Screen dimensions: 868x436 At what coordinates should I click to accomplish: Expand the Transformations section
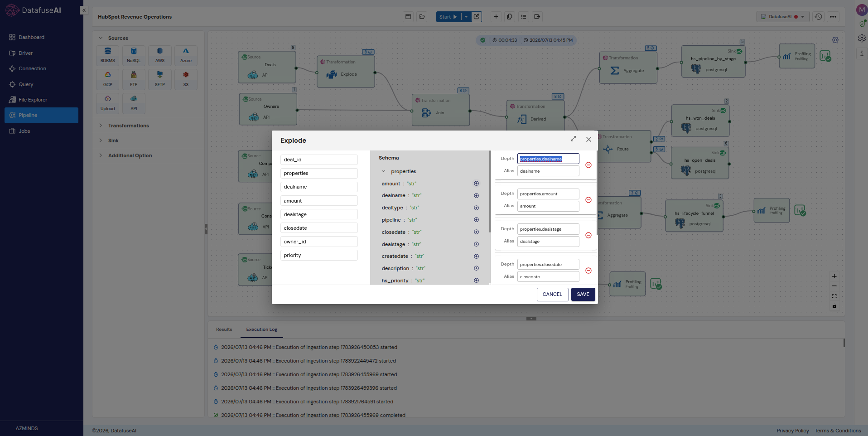(101, 126)
